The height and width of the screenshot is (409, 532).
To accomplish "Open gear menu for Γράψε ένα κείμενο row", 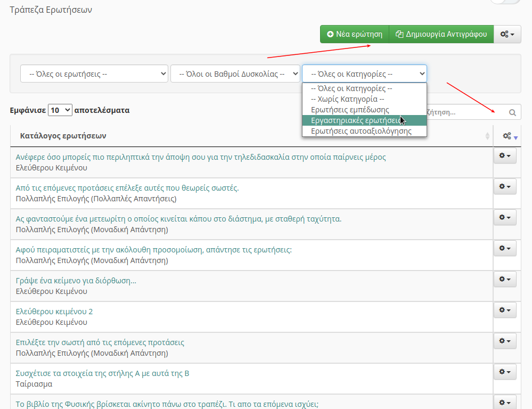I will [505, 279].
